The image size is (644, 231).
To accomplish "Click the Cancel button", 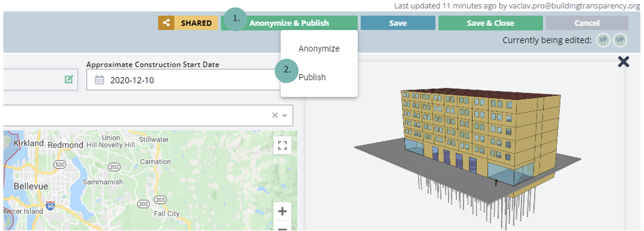I will pyautogui.click(x=587, y=23).
